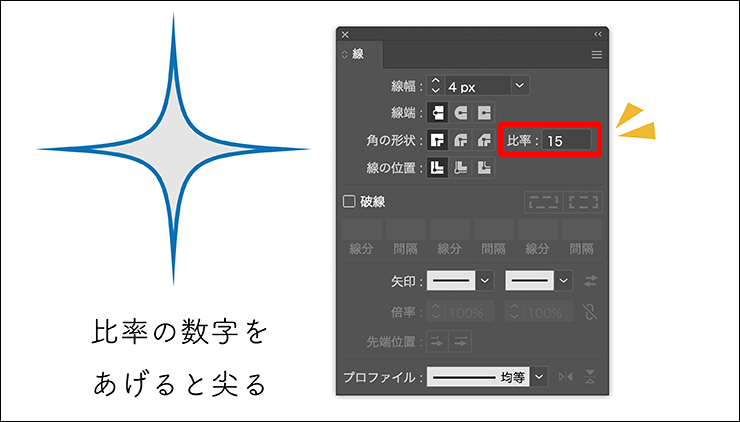Open the end arrowhead 矢印 dropdown
This screenshot has height=422, width=740.
(564, 281)
